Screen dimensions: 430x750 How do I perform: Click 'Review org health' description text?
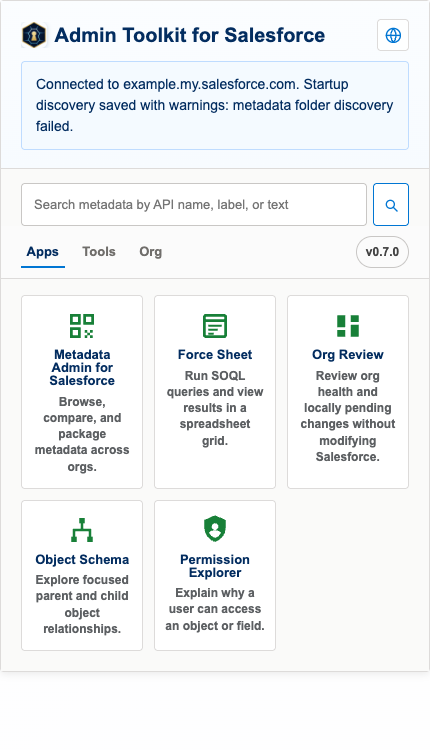pos(348,416)
